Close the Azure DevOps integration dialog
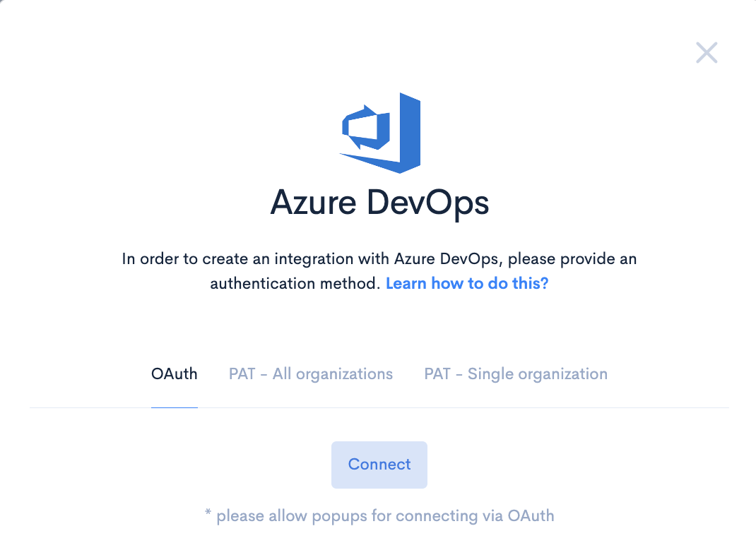Image resolution: width=756 pixels, height=555 pixels. click(x=707, y=52)
